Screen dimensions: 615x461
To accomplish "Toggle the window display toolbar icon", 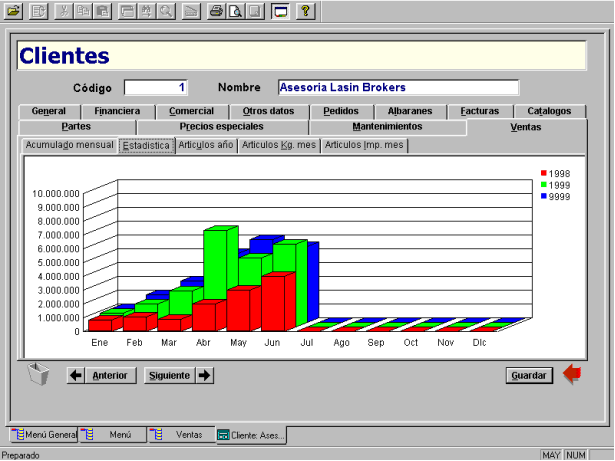I will (x=280, y=11).
